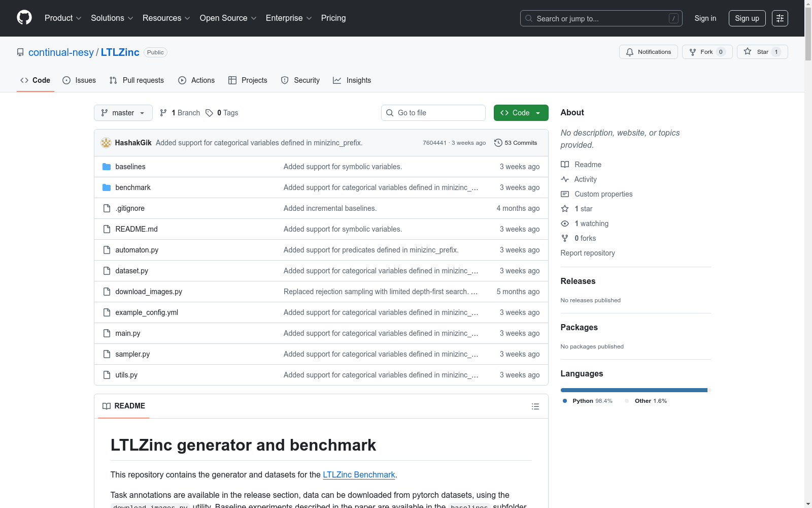Click the eye icon beside watching

565,224
